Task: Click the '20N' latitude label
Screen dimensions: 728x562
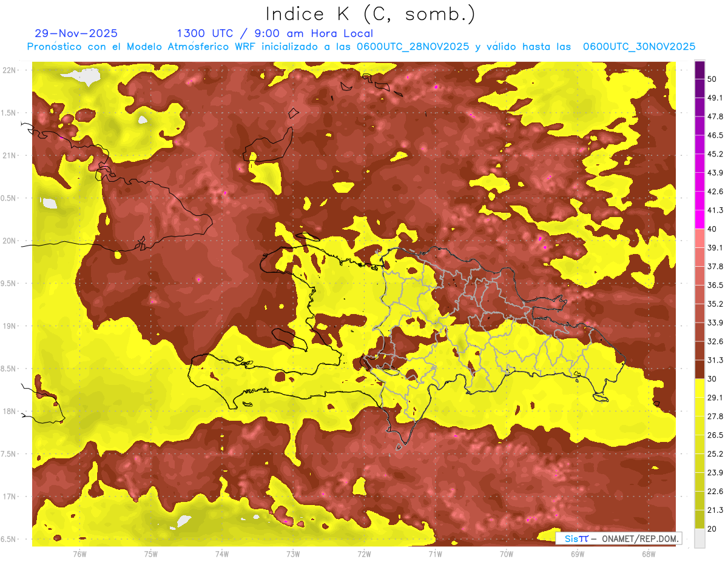Action: pyautogui.click(x=10, y=241)
